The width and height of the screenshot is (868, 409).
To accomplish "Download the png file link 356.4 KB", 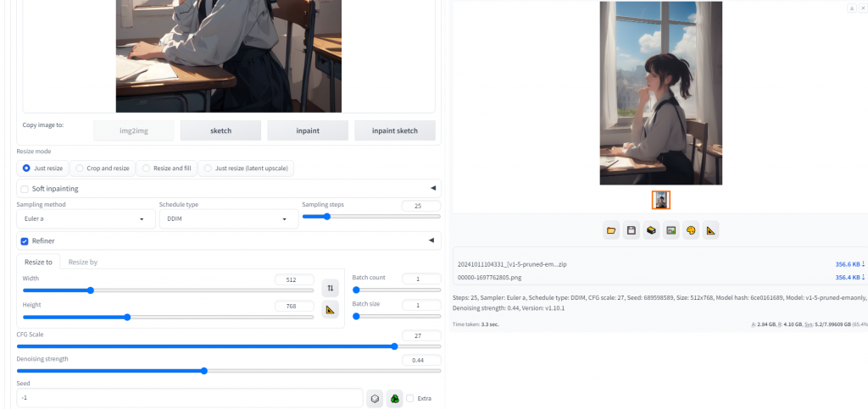I will coord(849,278).
